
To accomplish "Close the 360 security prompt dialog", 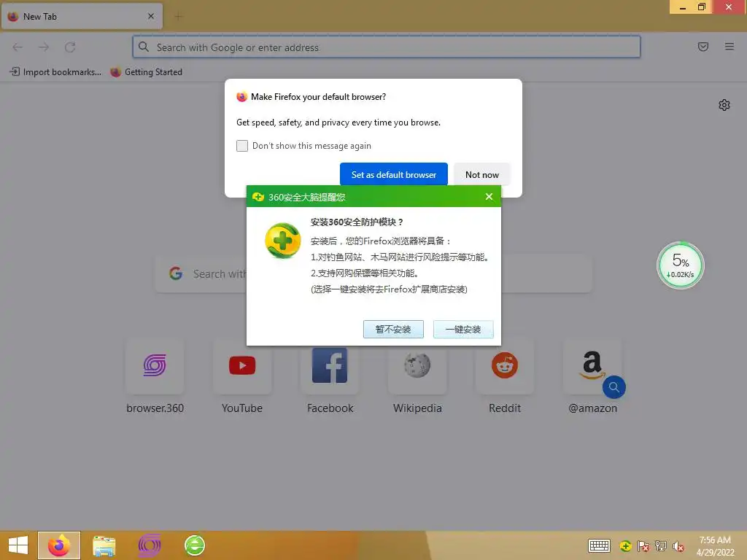I will pyautogui.click(x=489, y=197).
